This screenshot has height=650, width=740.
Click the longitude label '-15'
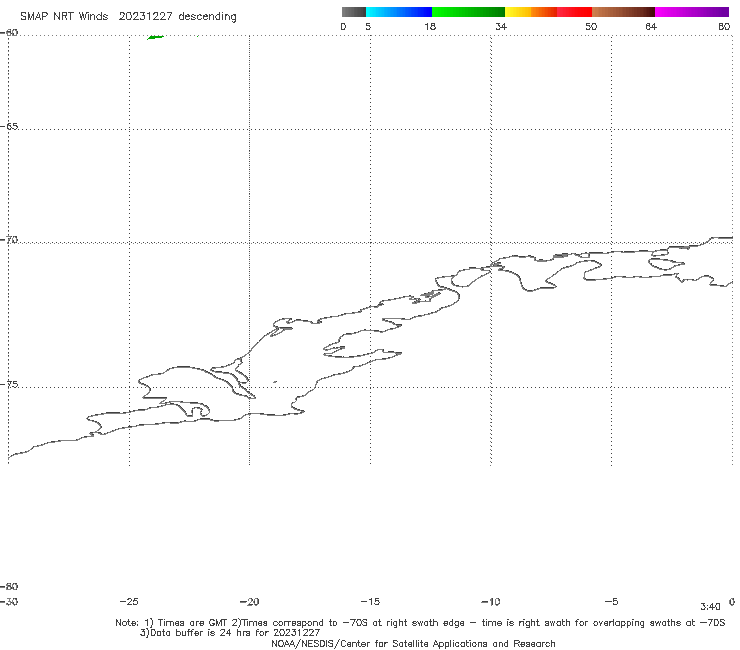click(x=370, y=601)
